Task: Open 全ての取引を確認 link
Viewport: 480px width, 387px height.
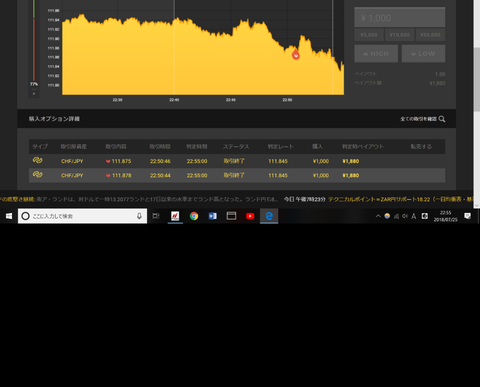Action: (418, 119)
